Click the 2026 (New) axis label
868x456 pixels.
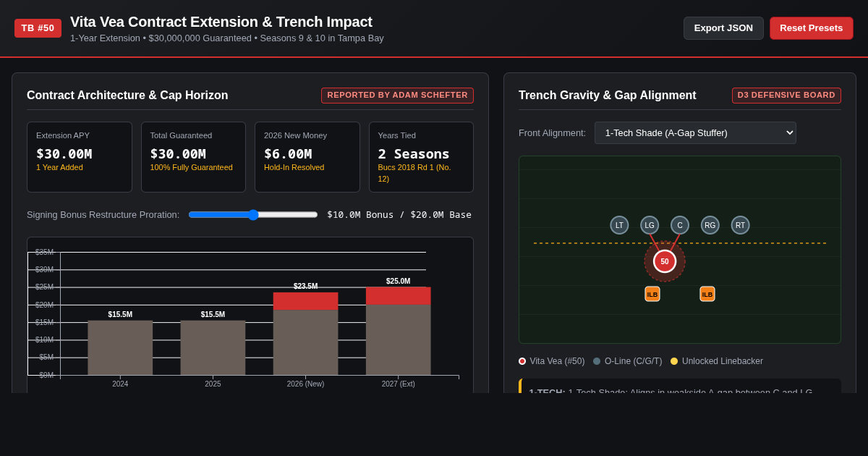pyautogui.click(x=305, y=384)
